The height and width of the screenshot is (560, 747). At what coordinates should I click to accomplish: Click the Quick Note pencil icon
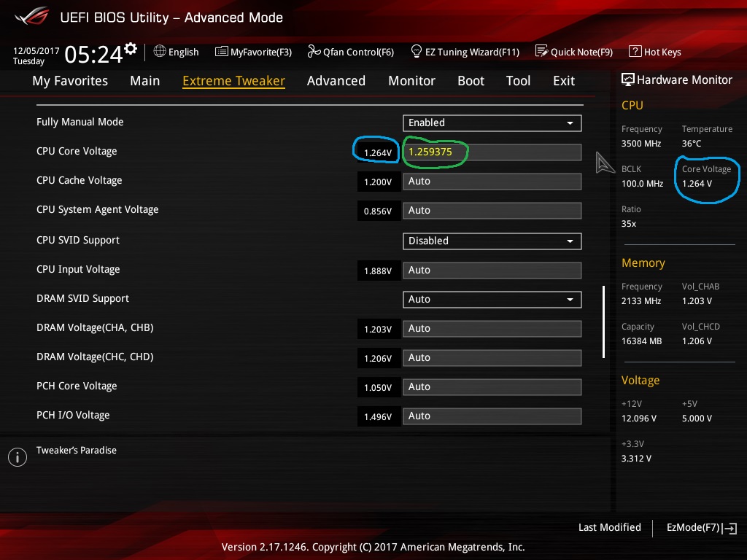click(542, 51)
